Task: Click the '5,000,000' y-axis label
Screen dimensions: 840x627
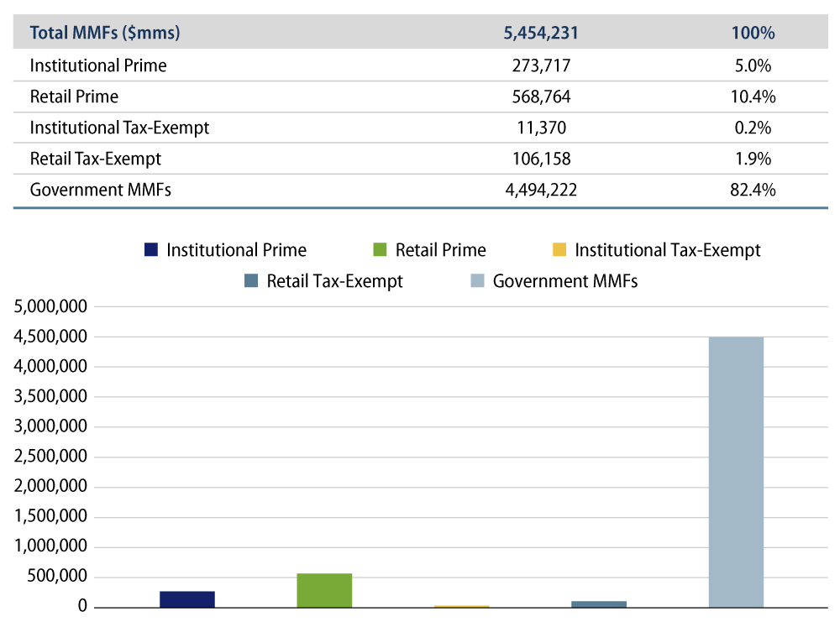Action: coord(50,306)
